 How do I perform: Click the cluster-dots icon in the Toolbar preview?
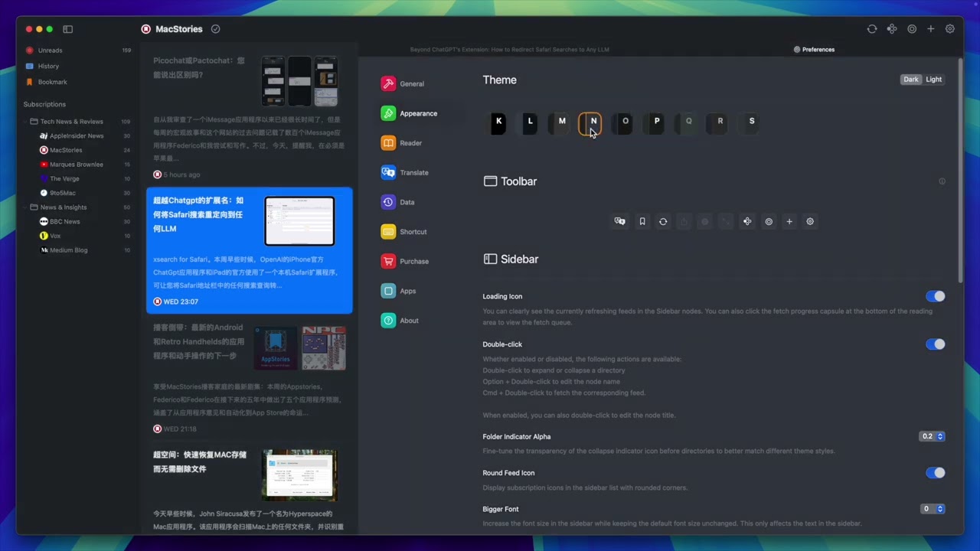(x=747, y=221)
